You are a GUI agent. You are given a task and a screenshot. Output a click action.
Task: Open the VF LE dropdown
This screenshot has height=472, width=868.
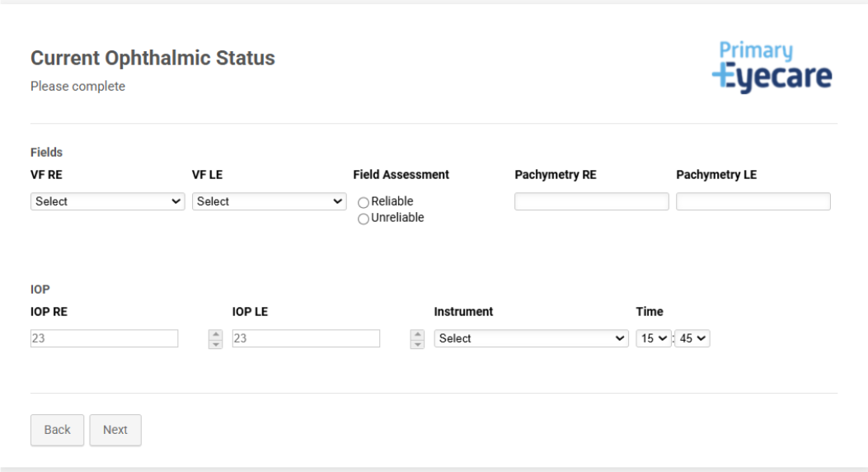point(269,201)
